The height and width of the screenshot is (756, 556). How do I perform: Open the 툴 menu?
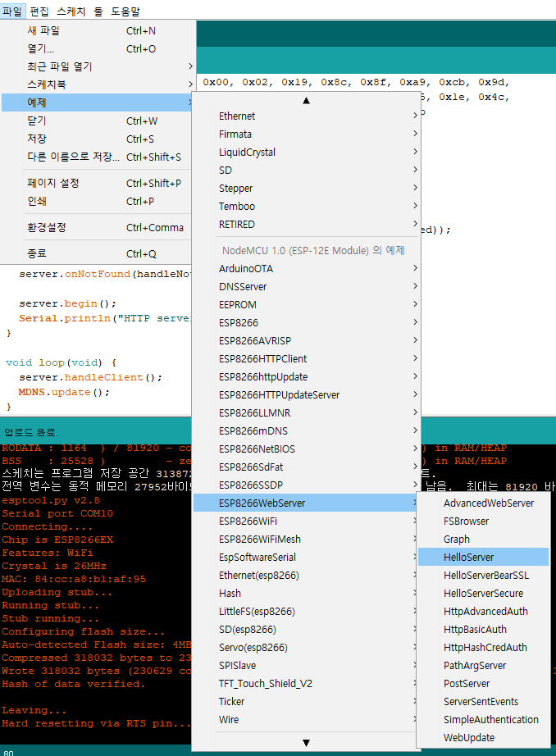point(98,11)
